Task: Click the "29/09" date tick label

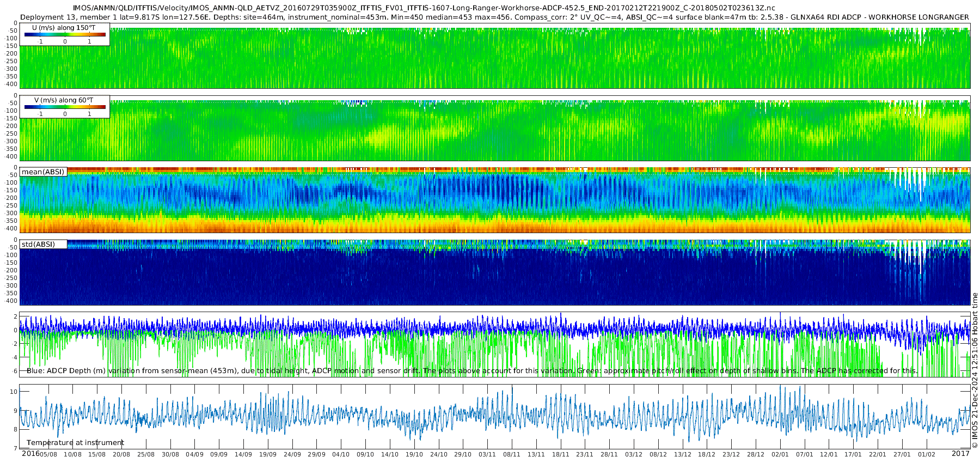Action: [317, 455]
